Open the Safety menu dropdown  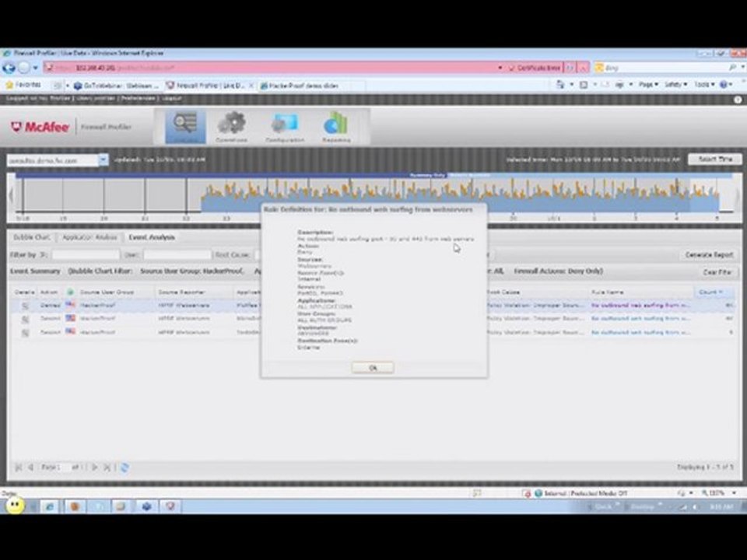(675, 85)
